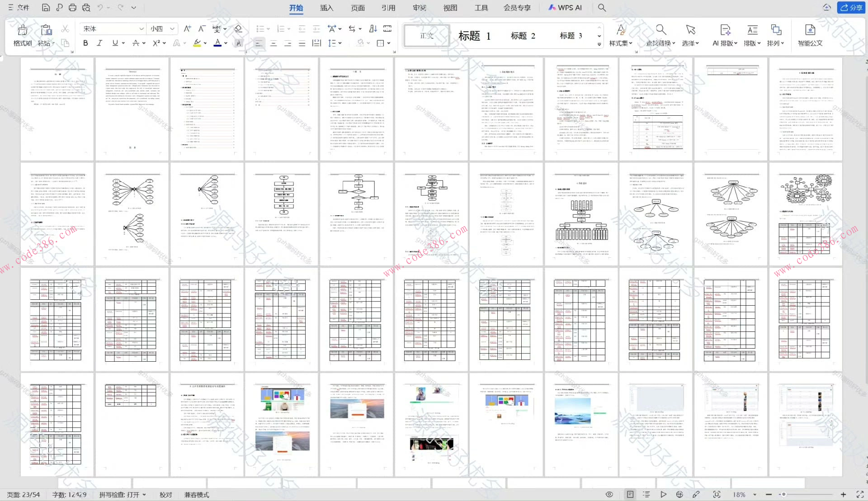The height and width of the screenshot is (501, 868).
Task: Open the font name dropdown showing 宋体
Action: coord(141,28)
